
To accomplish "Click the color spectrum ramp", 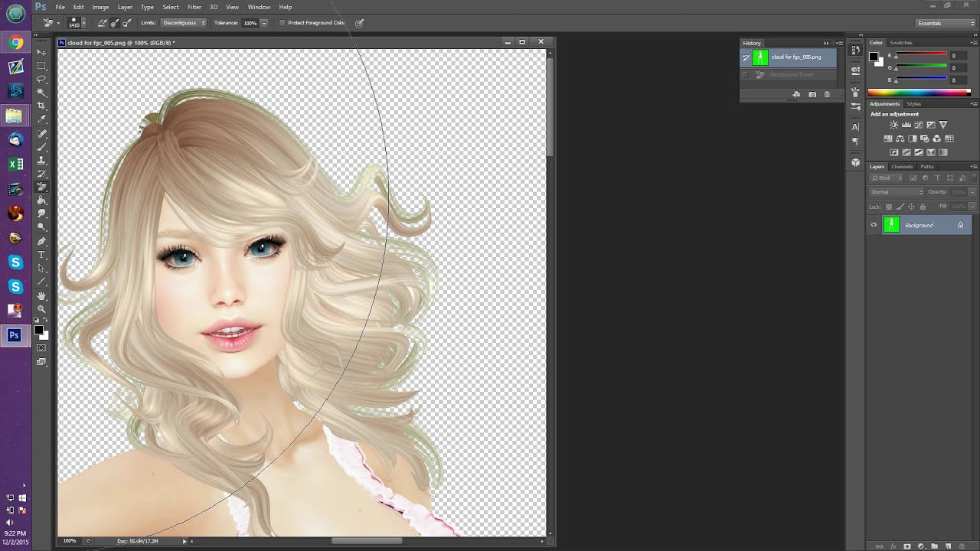I will [x=920, y=93].
